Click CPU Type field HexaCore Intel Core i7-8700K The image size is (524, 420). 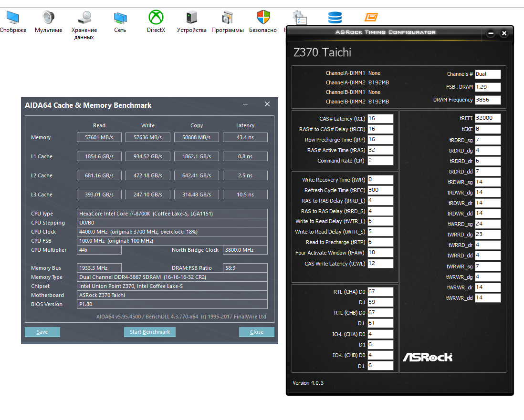pos(172,214)
